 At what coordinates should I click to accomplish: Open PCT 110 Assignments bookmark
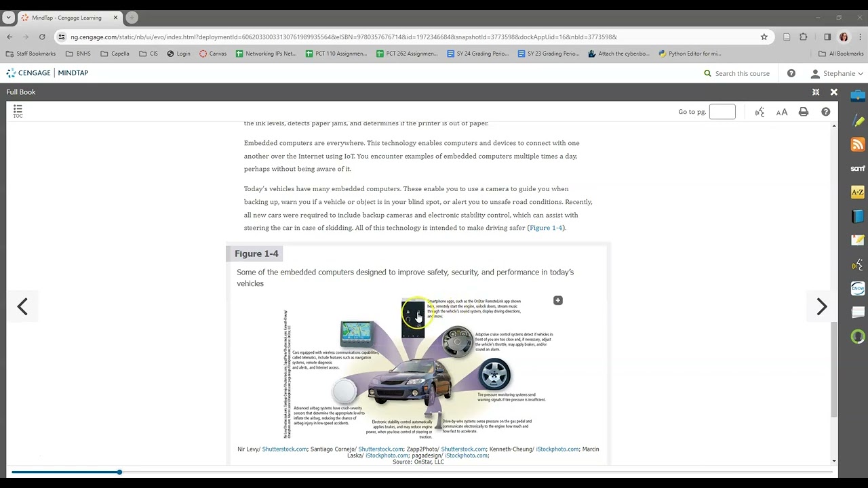click(336, 54)
